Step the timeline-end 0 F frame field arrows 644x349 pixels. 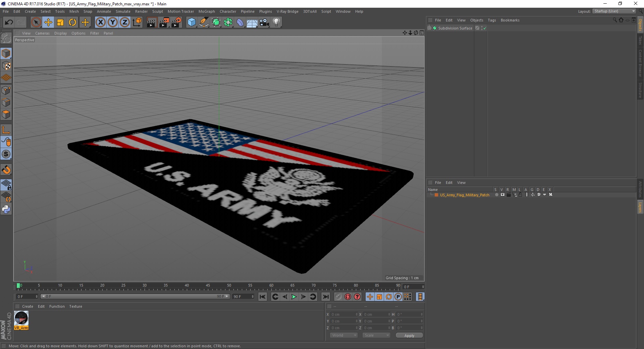(423, 287)
